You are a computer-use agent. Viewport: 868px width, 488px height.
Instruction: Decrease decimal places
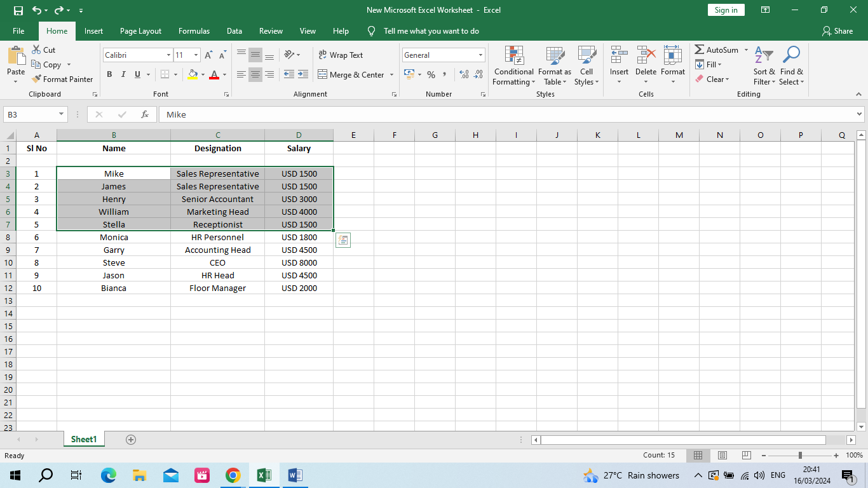(478, 74)
